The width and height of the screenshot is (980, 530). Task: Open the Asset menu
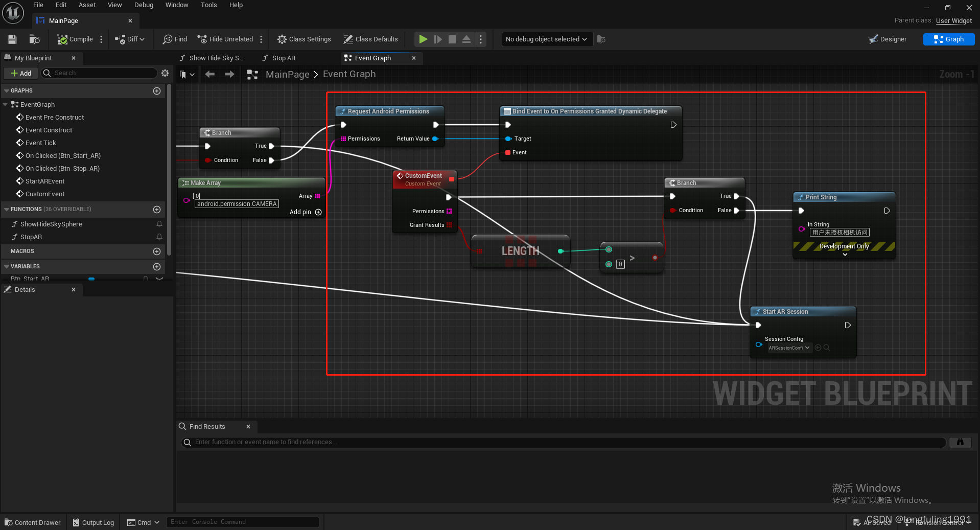(87, 5)
